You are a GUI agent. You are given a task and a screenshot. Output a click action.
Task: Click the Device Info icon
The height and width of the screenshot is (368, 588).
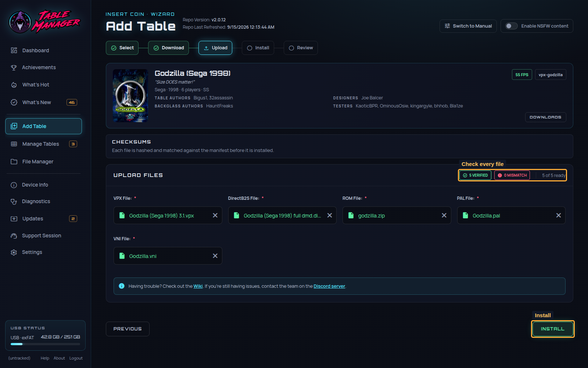[14, 185]
